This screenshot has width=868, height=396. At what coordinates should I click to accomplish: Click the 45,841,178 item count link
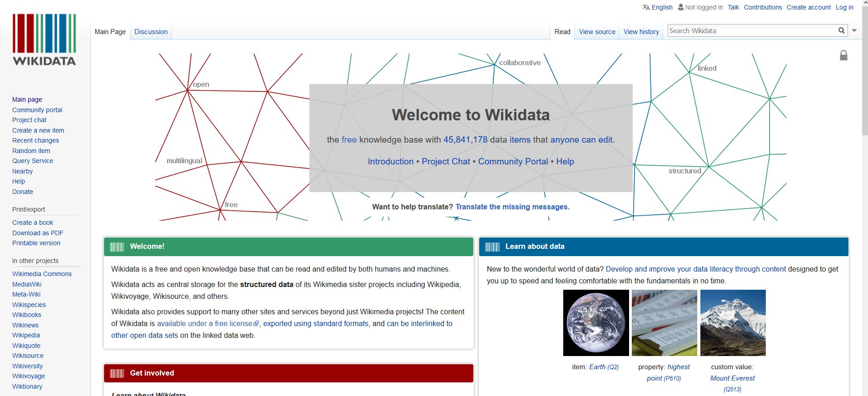click(465, 139)
